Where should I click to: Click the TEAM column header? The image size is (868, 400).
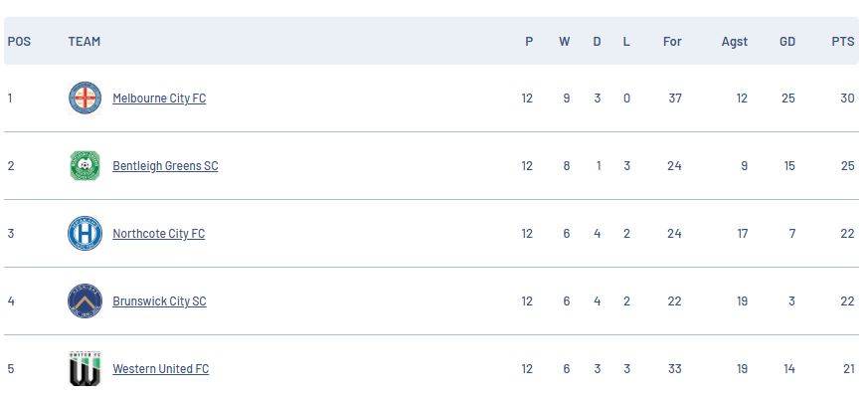click(85, 42)
